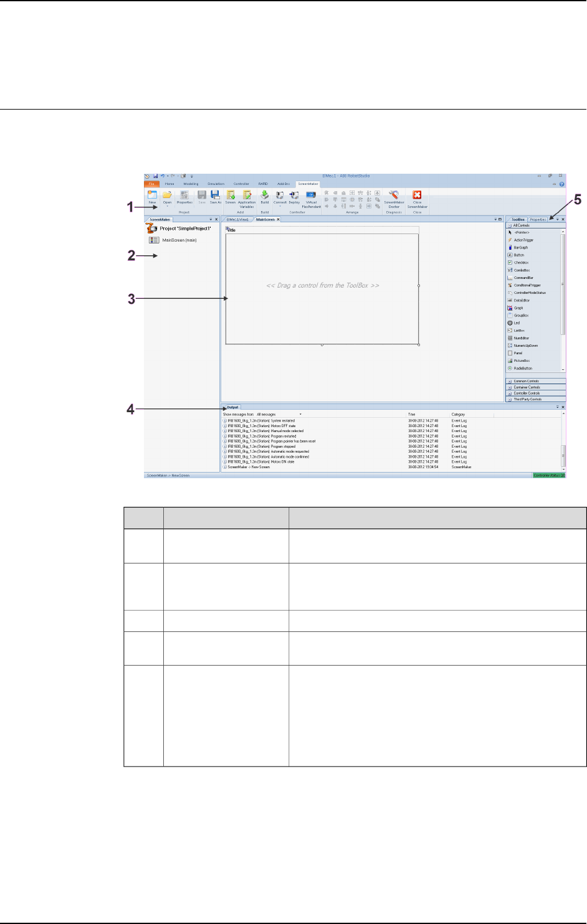The width and height of the screenshot is (587, 924).
Task: Select Project 'SimpleProject1' node
Action: [179, 229]
